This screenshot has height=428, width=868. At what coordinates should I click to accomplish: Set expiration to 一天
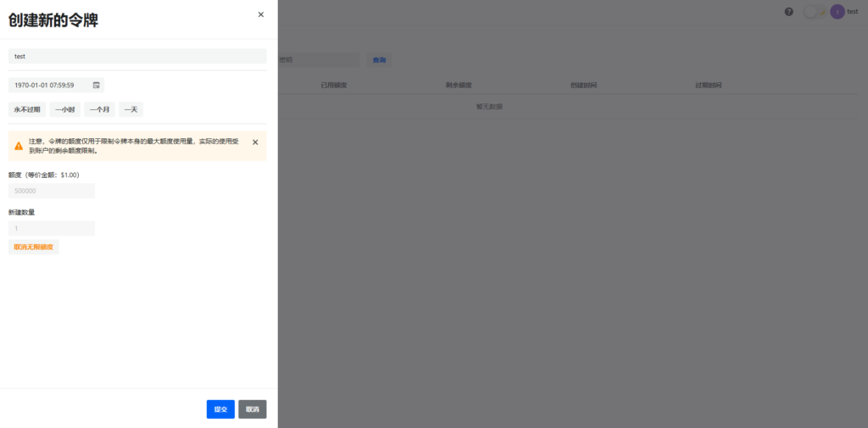[x=131, y=109]
